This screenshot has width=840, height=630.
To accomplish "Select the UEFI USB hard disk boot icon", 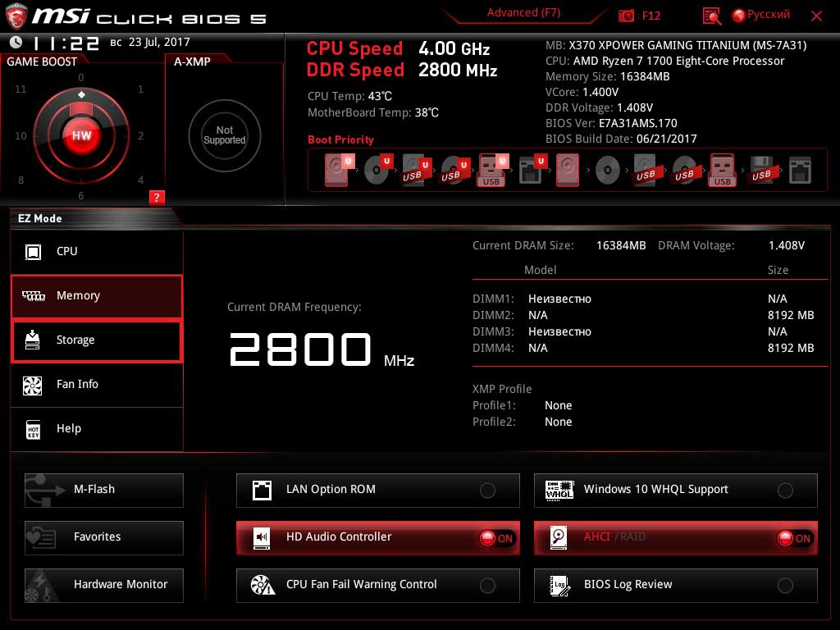I will (416, 171).
